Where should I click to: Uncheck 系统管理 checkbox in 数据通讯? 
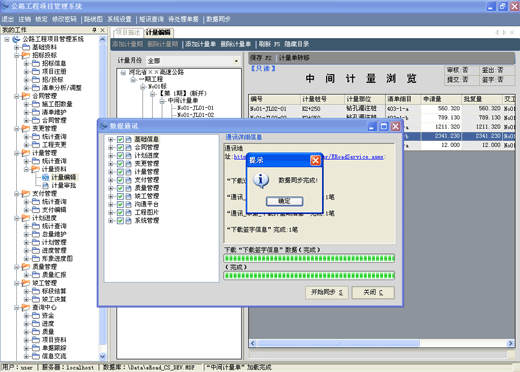pyautogui.click(x=120, y=220)
